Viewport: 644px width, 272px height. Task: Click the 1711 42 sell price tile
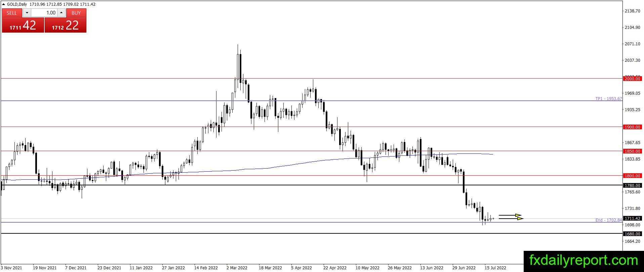(x=23, y=25)
